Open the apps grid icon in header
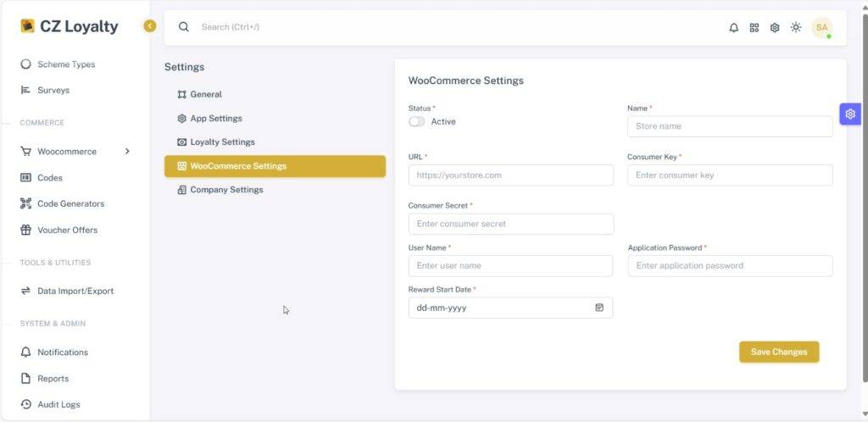Screen dimensions: 868x422 coord(754,28)
